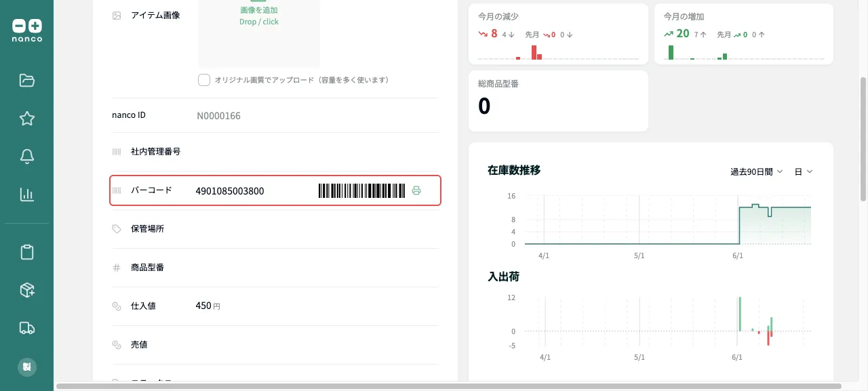This screenshot has width=868, height=391.
Task: Enable オリジナル画質でアップロード checkbox
Action: (x=204, y=80)
